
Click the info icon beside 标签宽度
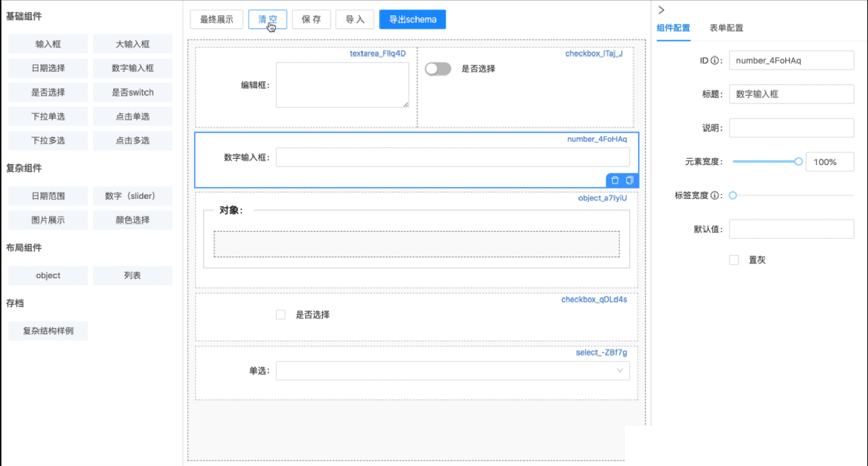click(x=715, y=196)
